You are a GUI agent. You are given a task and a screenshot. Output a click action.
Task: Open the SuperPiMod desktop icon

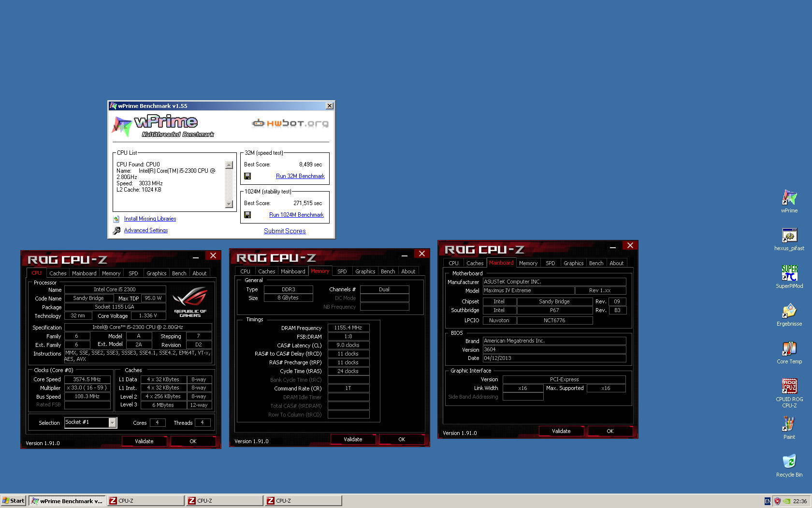point(789,277)
